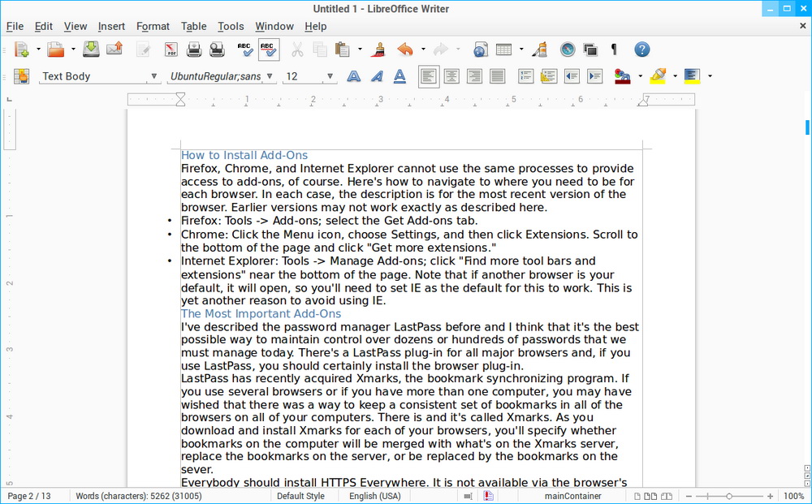Expand the Open recent files arrow
The height and width of the screenshot is (504, 812).
pos(73,50)
